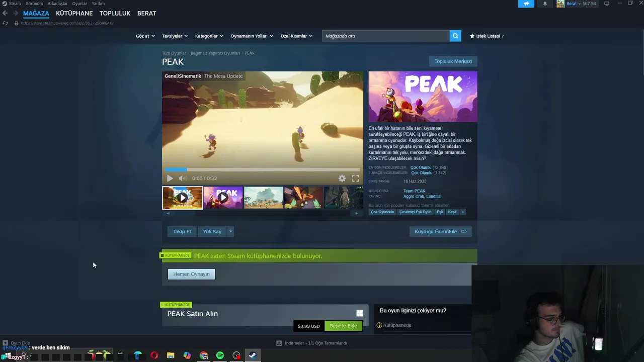Image resolution: width=644 pixels, height=362 pixels.
Task: Toggle fullscreen for the trailer
Action: pos(356,178)
